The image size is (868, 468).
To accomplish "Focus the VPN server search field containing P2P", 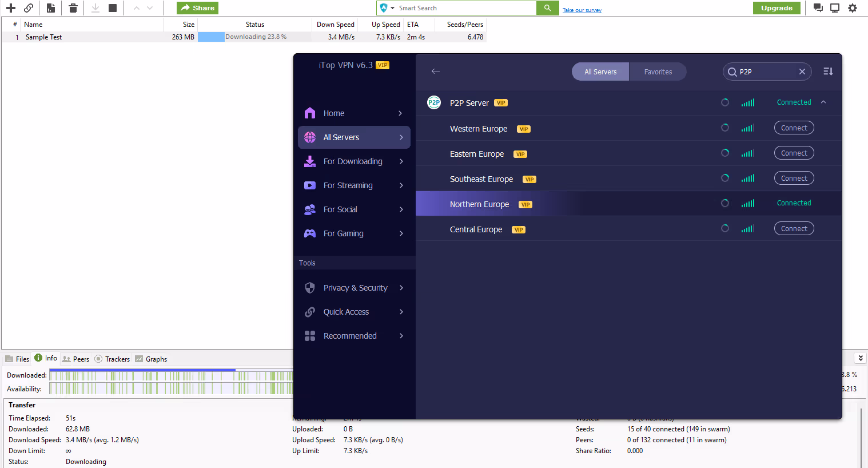I will coord(767,72).
